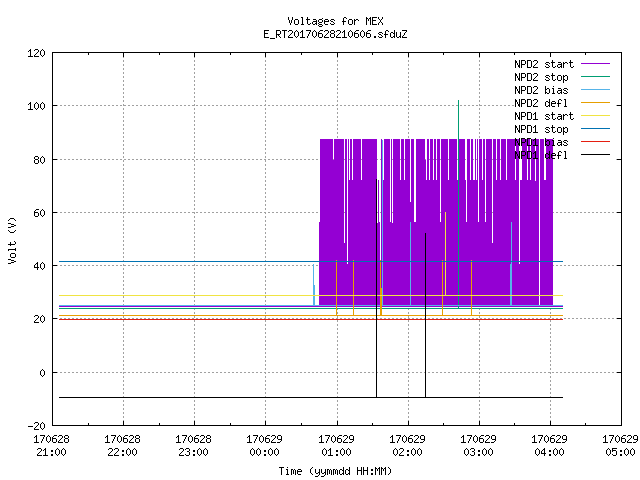Click the 'NPD1 stop' legend label

coord(541,129)
